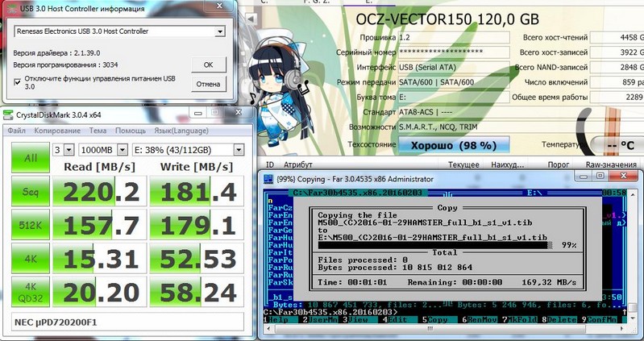Click the 4Edit function key in Far
Viewport: 644px width, 341px height.
click(x=398, y=319)
